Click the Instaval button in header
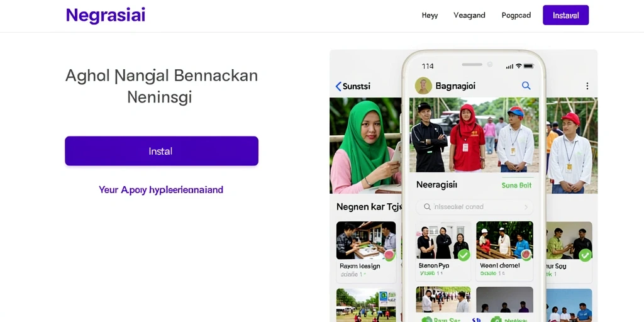 click(x=565, y=15)
